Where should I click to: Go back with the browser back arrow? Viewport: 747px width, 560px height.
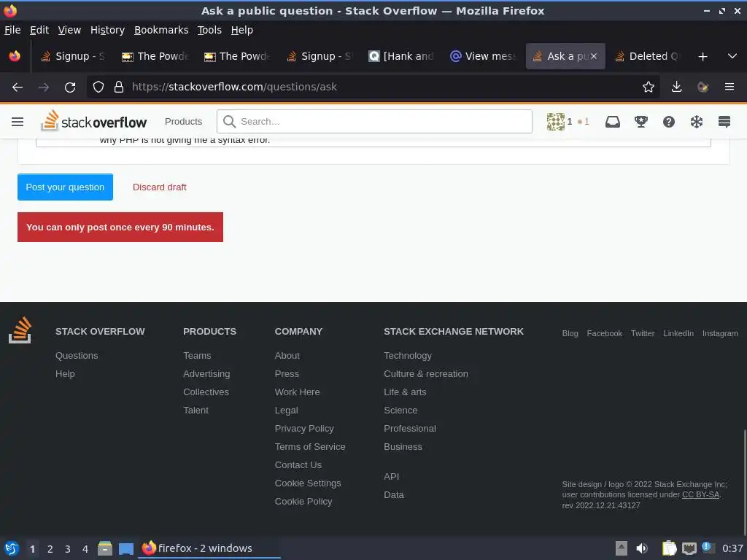(x=18, y=87)
